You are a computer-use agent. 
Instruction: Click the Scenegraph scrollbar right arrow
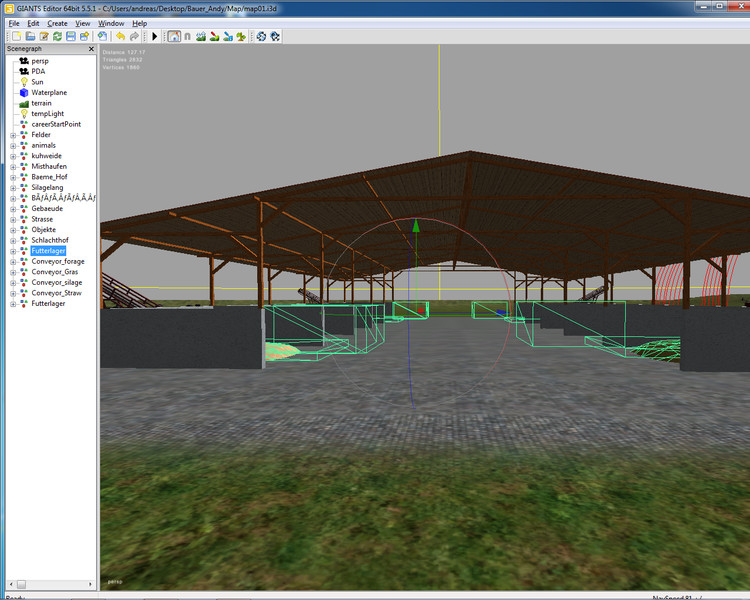(90, 584)
